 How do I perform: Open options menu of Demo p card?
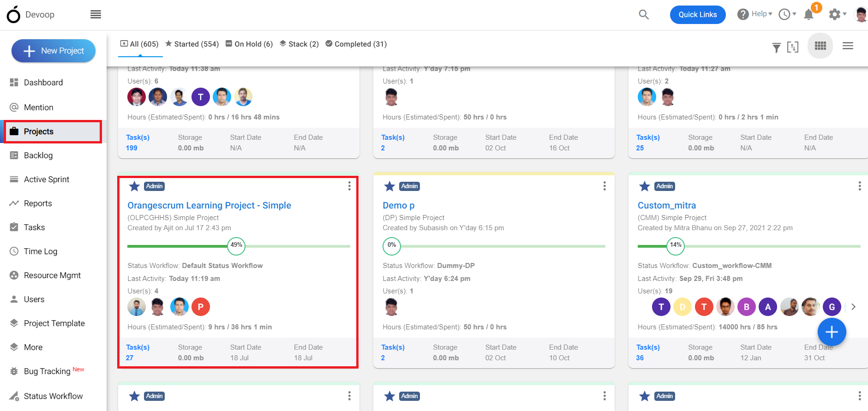tap(605, 186)
